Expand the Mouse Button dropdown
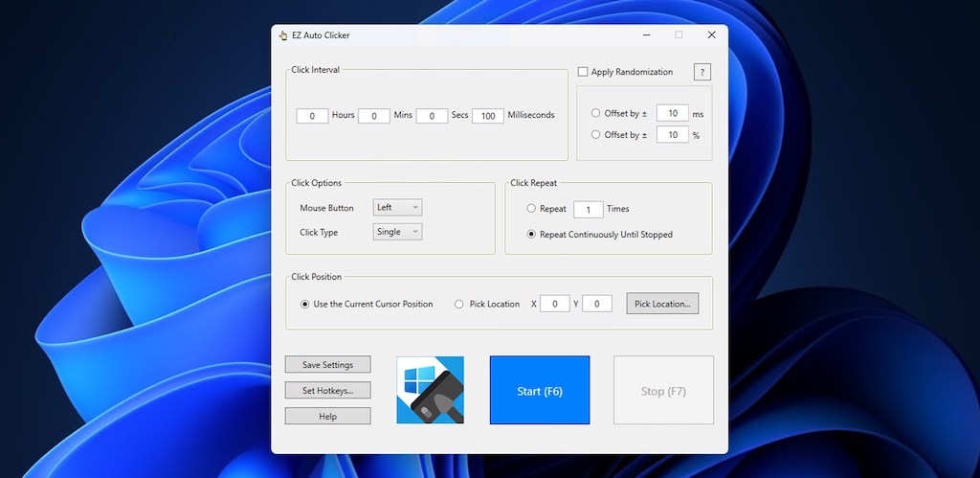The image size is (980, 478). (397, 207)
